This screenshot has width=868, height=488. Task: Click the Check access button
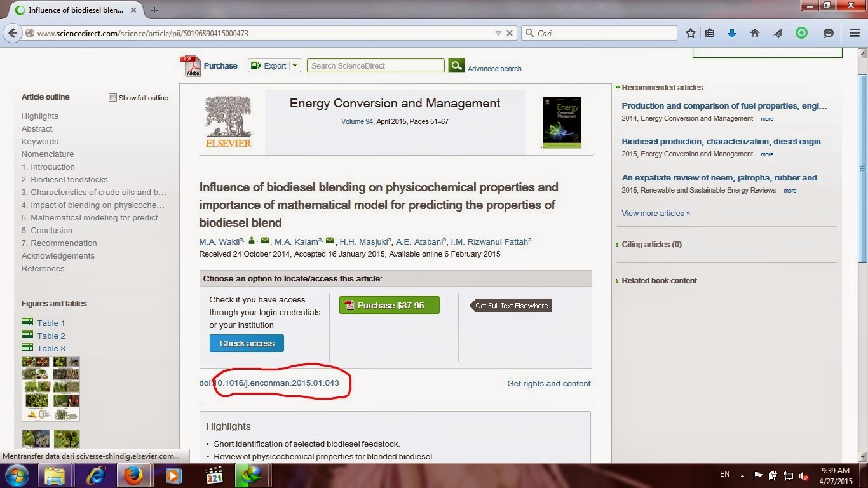click(247, 343)
